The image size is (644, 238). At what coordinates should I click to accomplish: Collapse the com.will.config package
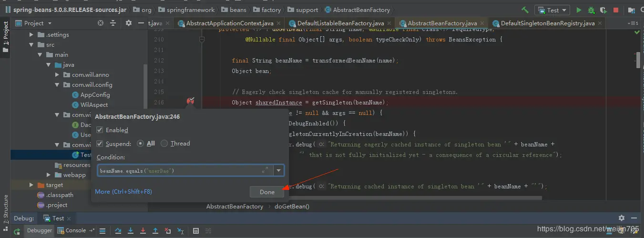pos(57,85)
